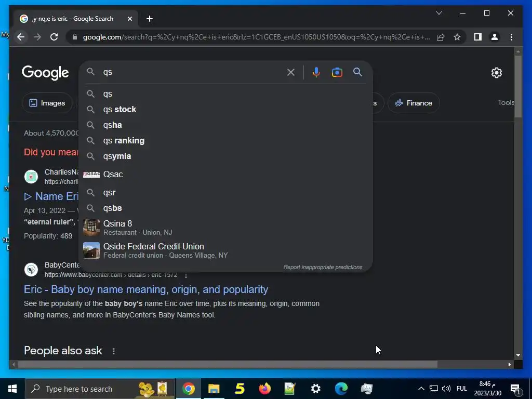Open the Windows Start menu

point(12,389)
